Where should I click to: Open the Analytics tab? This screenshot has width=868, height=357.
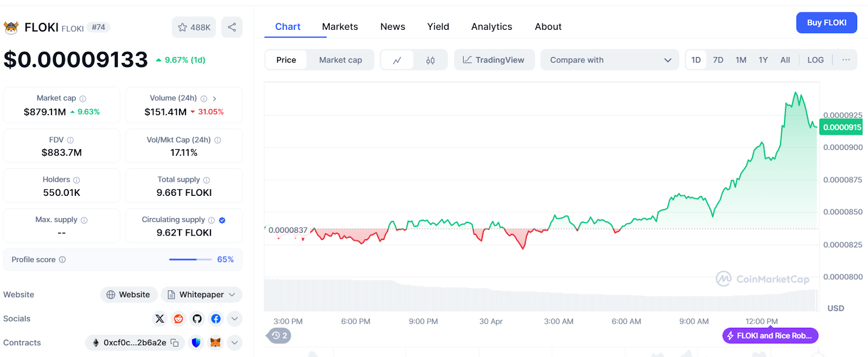coord(492,27)
